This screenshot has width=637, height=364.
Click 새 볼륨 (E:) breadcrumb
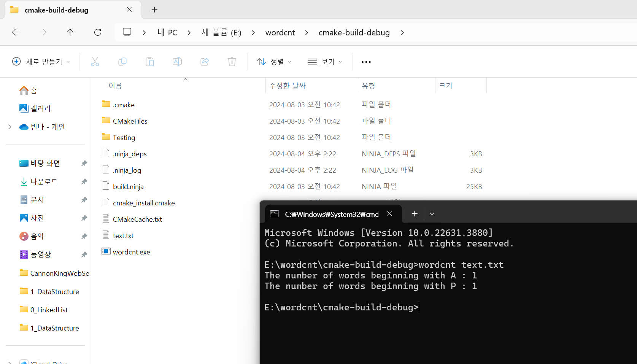(221, 33)
